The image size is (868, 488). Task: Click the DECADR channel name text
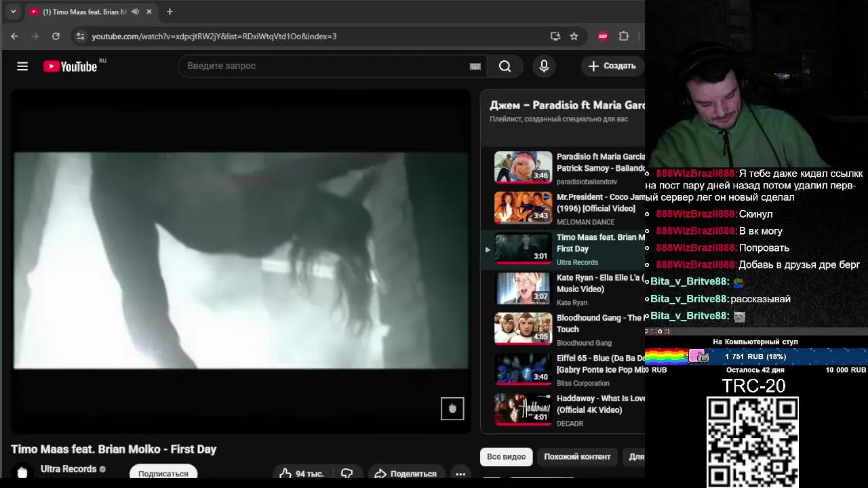point(570,424)
